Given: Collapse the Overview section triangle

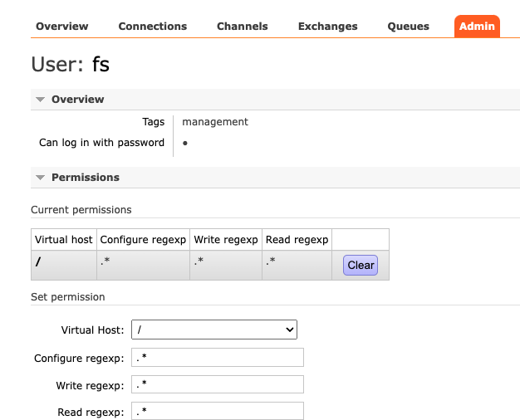Looking at the screenshot, I should tap(40, 100).
